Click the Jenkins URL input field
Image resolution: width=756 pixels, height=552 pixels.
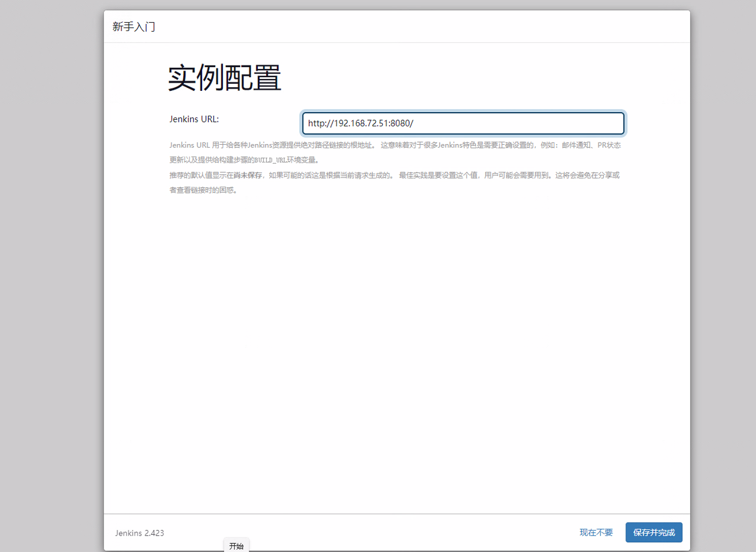click(463, 123)
